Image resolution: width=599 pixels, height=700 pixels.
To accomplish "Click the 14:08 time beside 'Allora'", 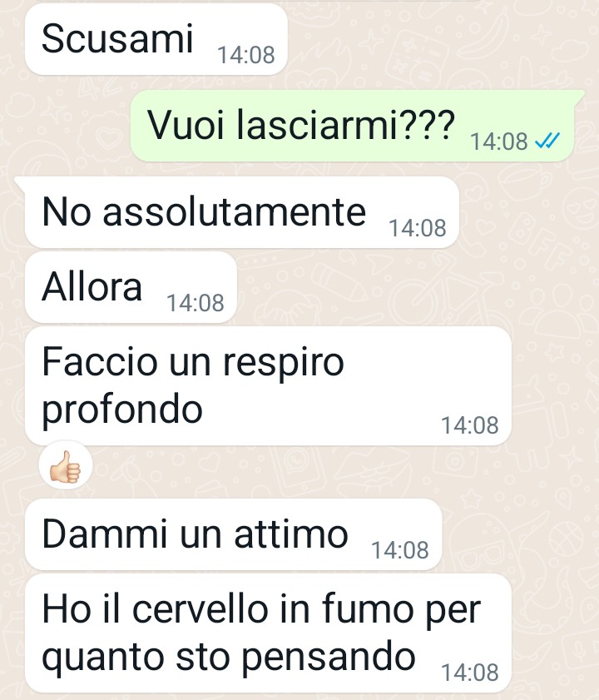I will coord(196,303).
